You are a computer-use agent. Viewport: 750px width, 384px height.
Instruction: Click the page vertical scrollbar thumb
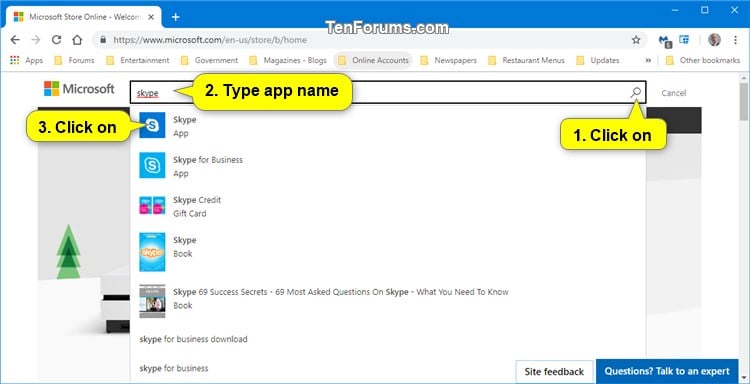click(744, 101)
